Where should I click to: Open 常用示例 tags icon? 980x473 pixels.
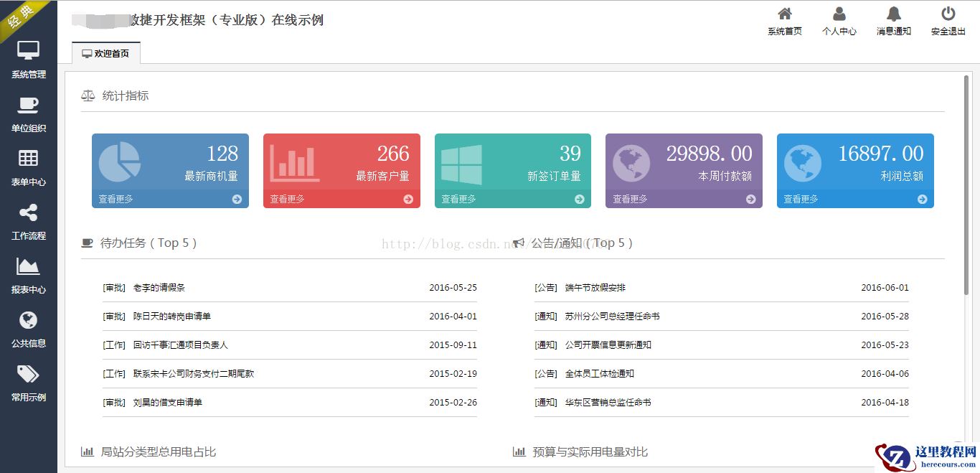[x=28, y=374]
